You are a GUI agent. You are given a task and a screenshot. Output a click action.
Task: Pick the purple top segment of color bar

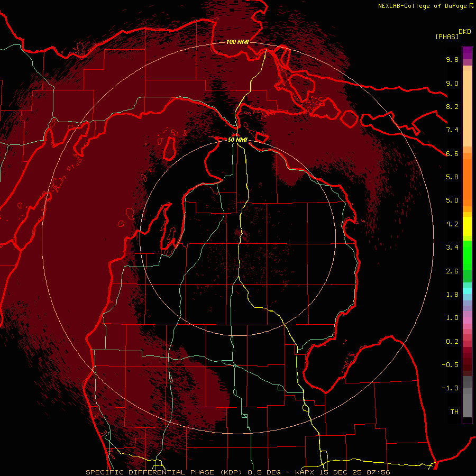pos(467,53)
